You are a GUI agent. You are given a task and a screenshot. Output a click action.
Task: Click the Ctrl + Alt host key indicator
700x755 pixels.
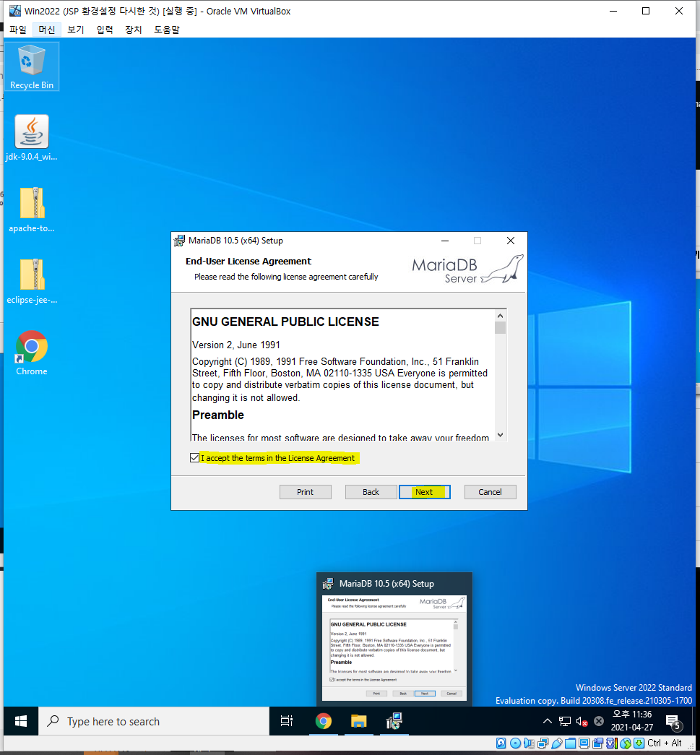click(x=665, y=743)
